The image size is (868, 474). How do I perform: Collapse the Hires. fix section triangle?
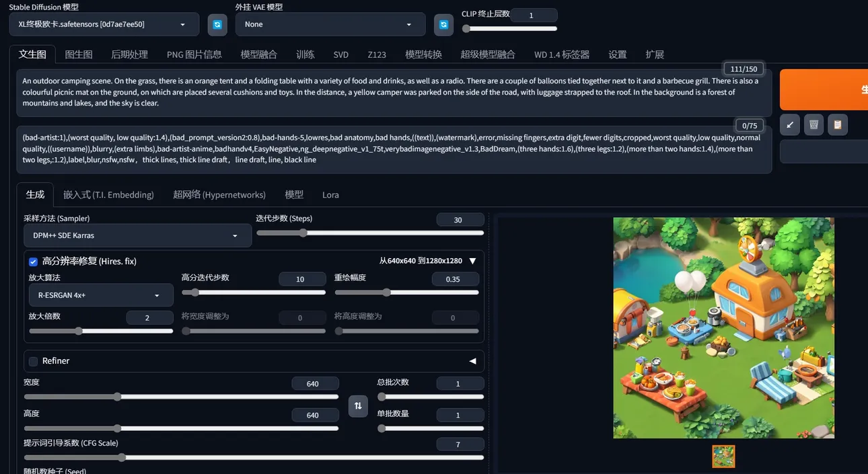[472, 261]
